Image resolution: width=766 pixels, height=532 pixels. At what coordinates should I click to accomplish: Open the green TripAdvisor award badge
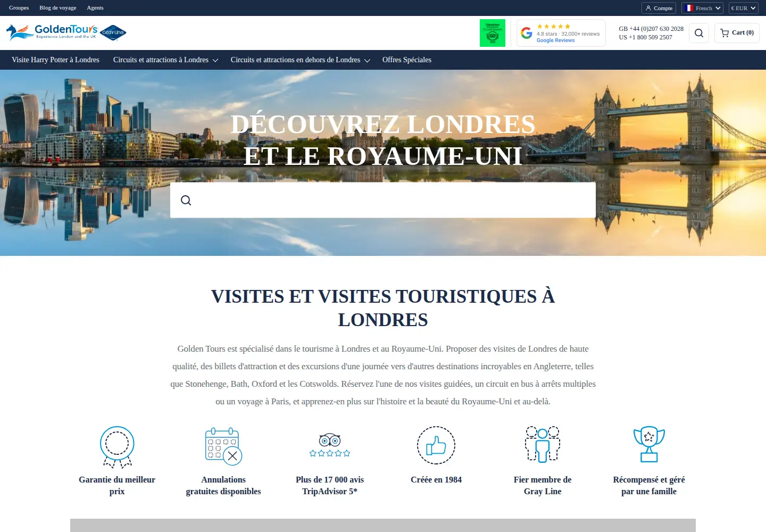click(493, 33)
